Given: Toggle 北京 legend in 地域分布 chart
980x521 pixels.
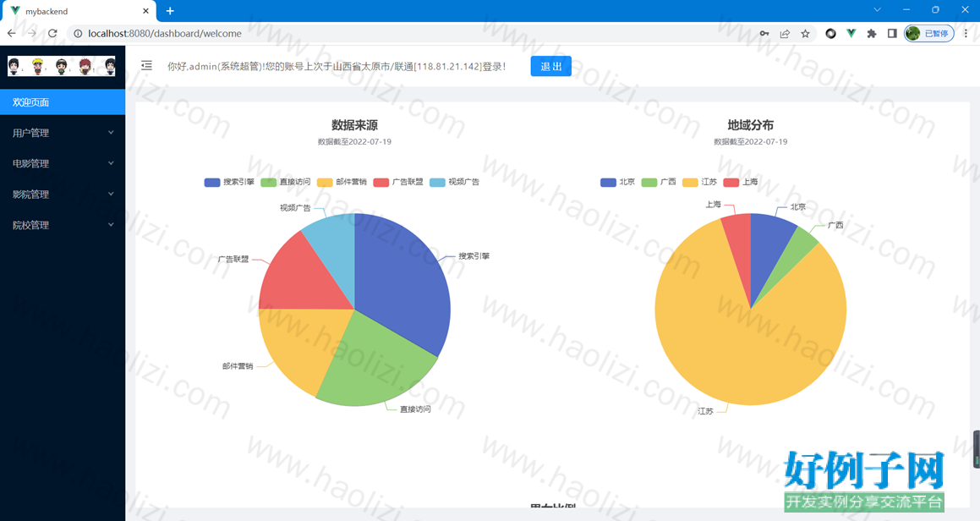Looking at the screenshot, I should click(x=617, y=182).
